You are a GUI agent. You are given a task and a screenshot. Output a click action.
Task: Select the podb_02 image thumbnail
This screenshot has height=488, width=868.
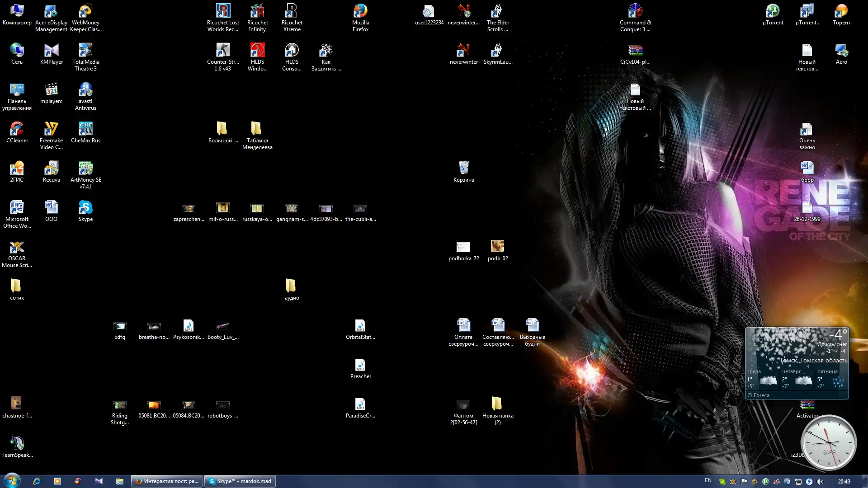coord(497,247)
